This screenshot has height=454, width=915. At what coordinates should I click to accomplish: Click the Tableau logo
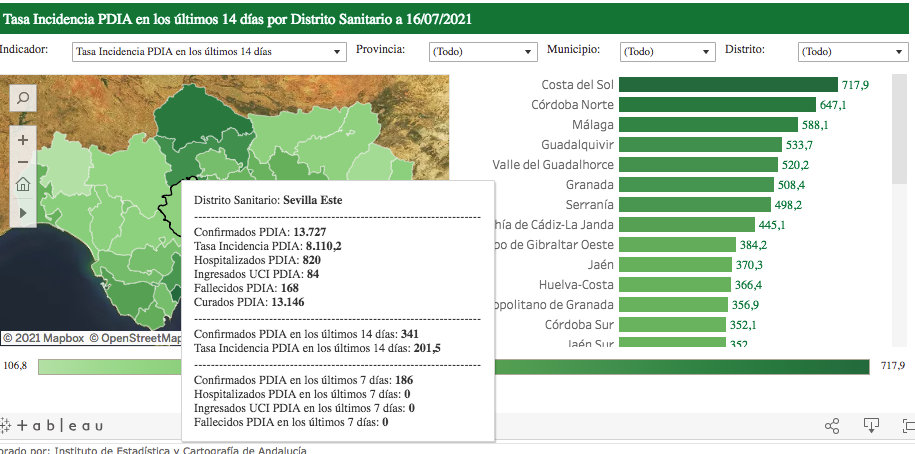(x=52, y=426)
